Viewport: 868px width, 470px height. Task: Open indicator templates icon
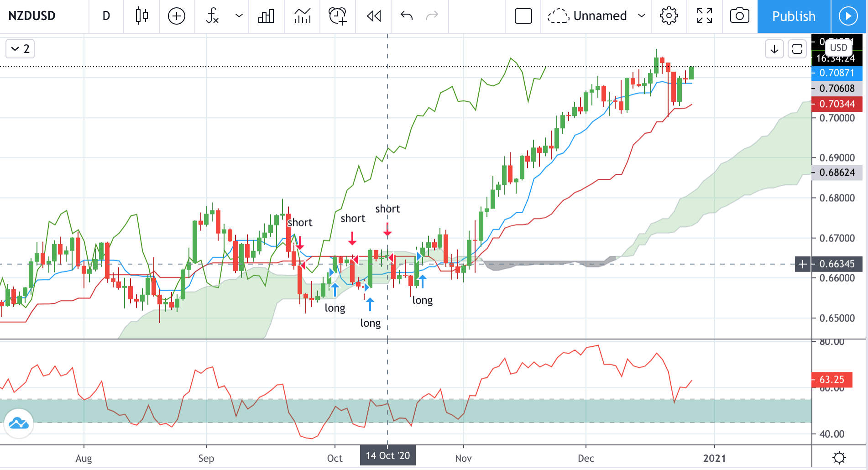click(303, 16)
